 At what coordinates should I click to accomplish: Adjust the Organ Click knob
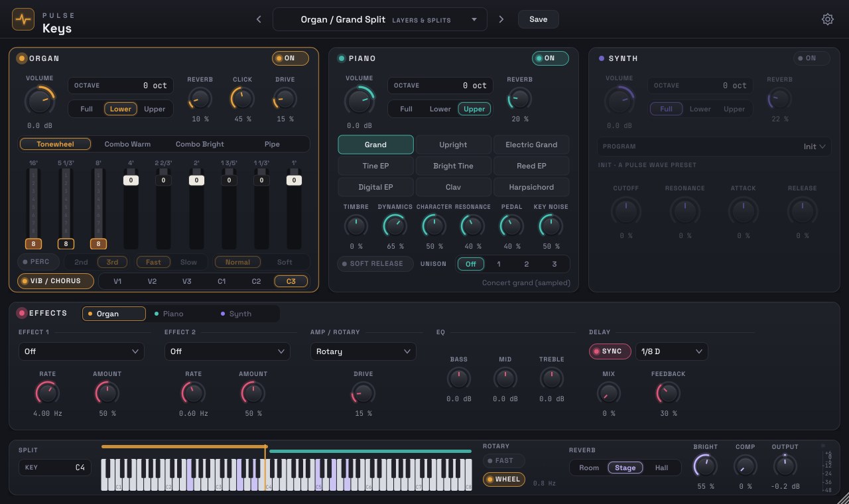[242, 99]
